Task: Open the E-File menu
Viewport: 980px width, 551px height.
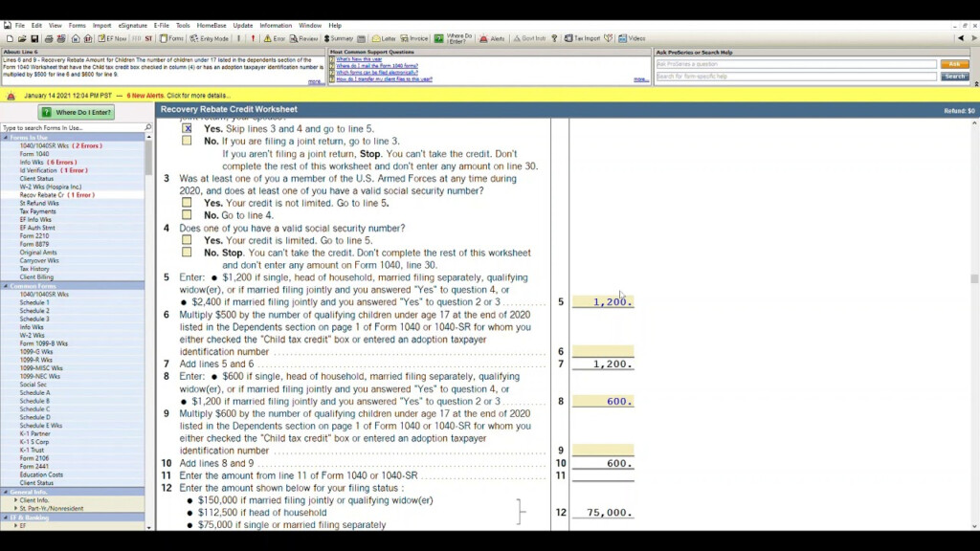Action: 161,26
